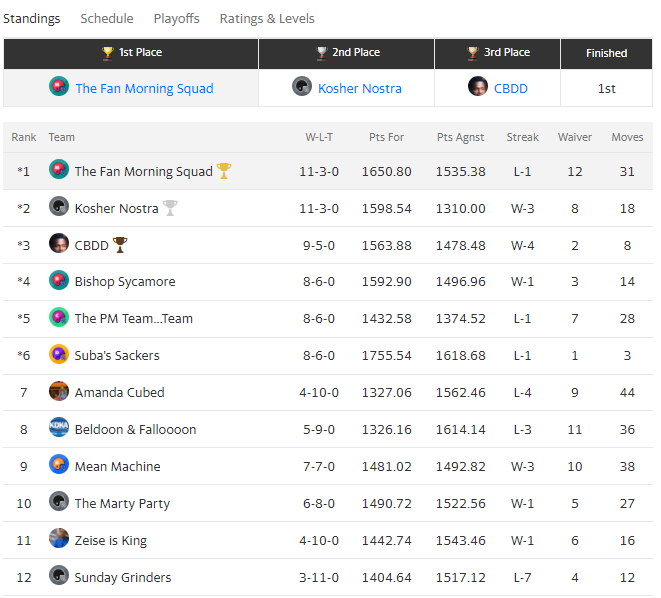
Task: Open the Schedule tab
Action: coord(106,18)
